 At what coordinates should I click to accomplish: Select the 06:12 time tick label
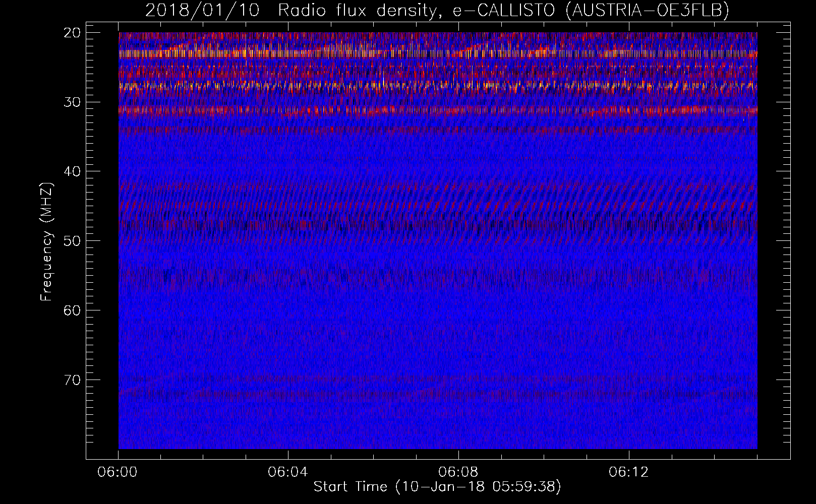point(629,472)
